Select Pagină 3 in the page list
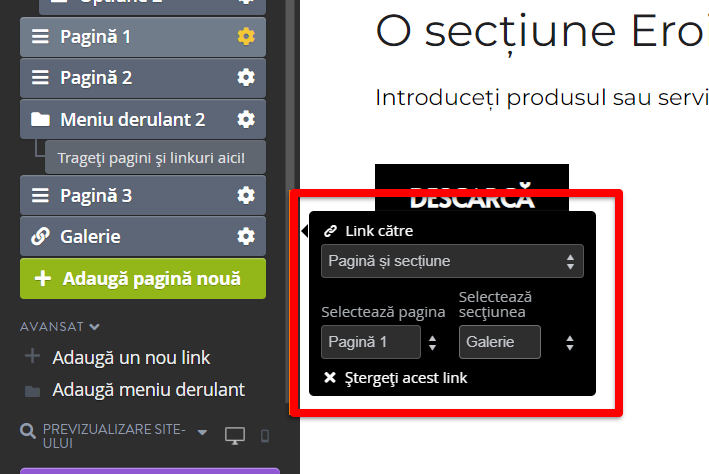 (x=143, y=195)
